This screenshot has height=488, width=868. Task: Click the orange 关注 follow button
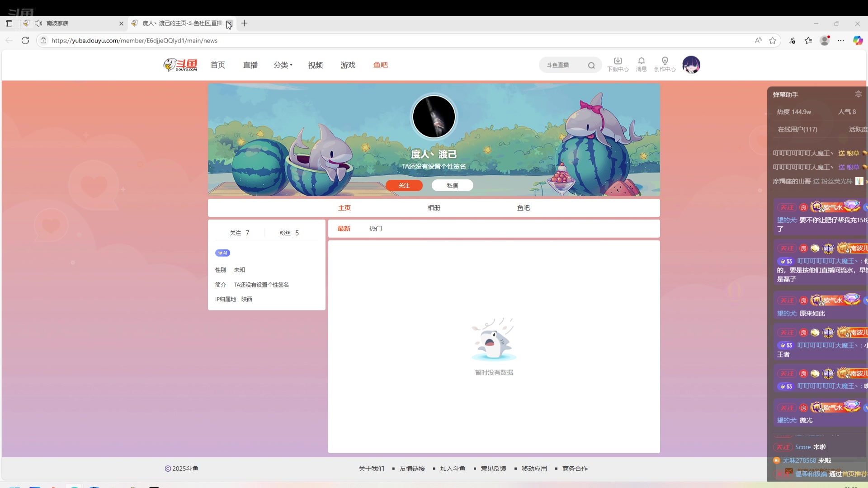coord(404,185)
